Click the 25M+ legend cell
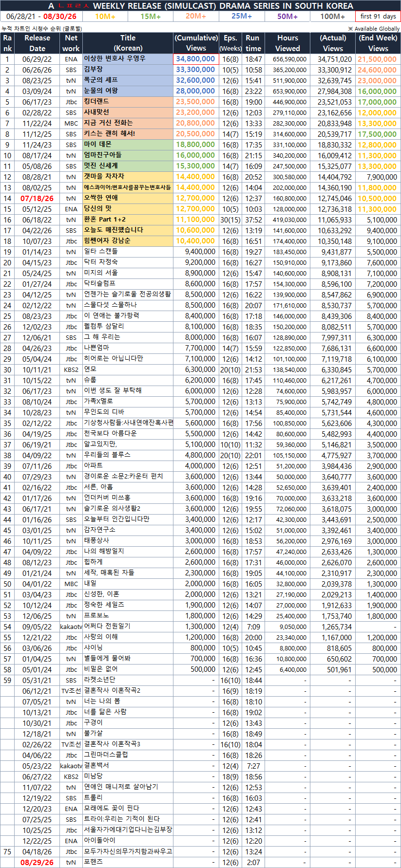 coord(242,16)
